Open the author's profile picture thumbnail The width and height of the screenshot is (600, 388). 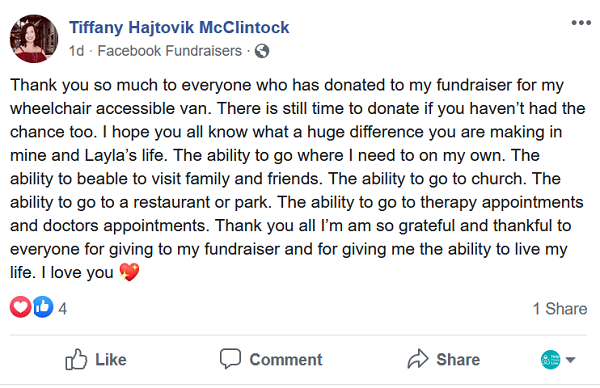click(x=34, y=39)
